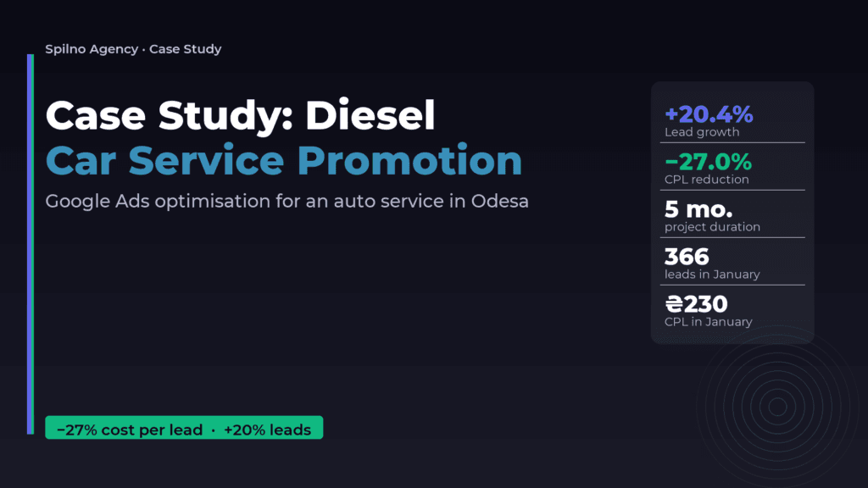868x488 pixels.
Task: Click the 'project duration' label
Action: click(712, 227)
